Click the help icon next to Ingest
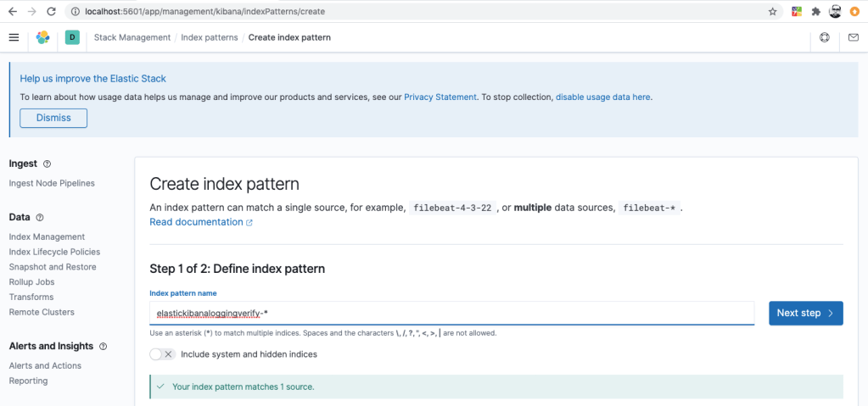The height and width of the screenshot is (406, 868). pyautogui.click(x=47, y=164)
